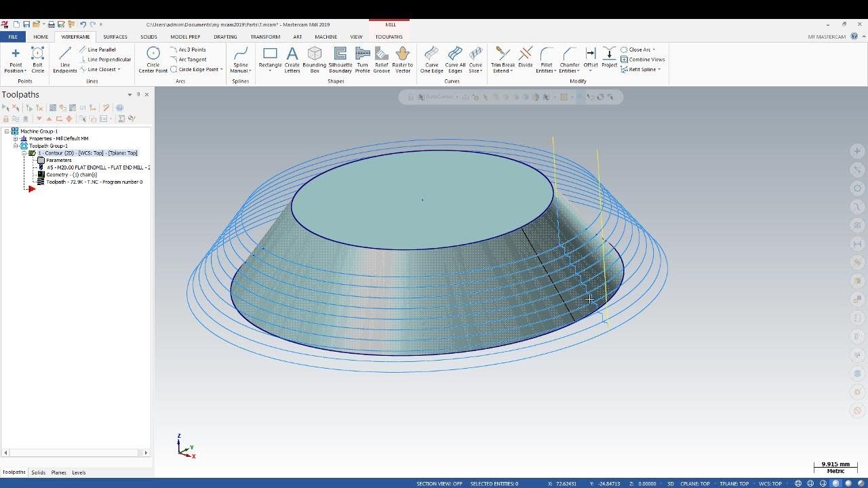The height and width of the screenshot is (488, 868).
Task: Switch to the TRANSFORM ribbon tab
Action: [x=265, y=37]
